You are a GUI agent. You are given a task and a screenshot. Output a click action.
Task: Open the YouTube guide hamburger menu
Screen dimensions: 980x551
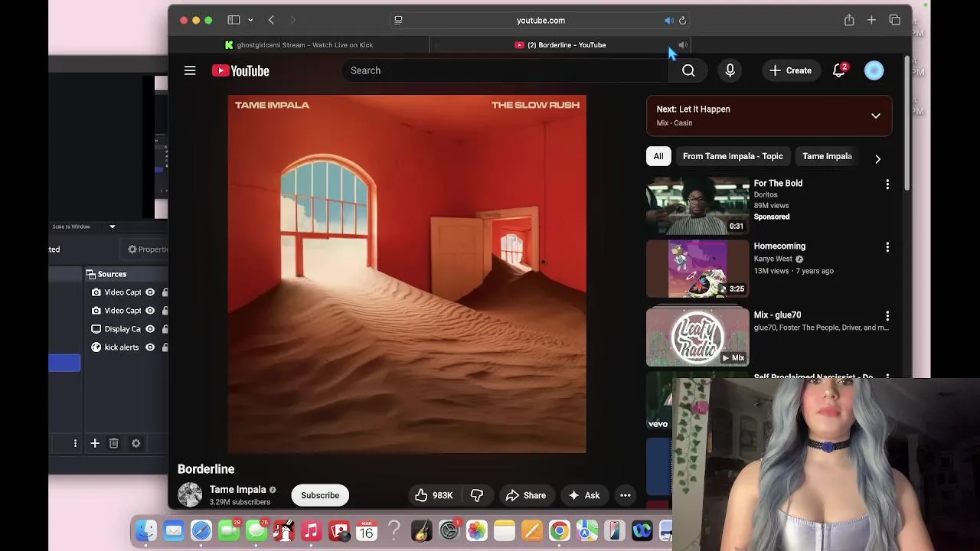coord(190,70)
